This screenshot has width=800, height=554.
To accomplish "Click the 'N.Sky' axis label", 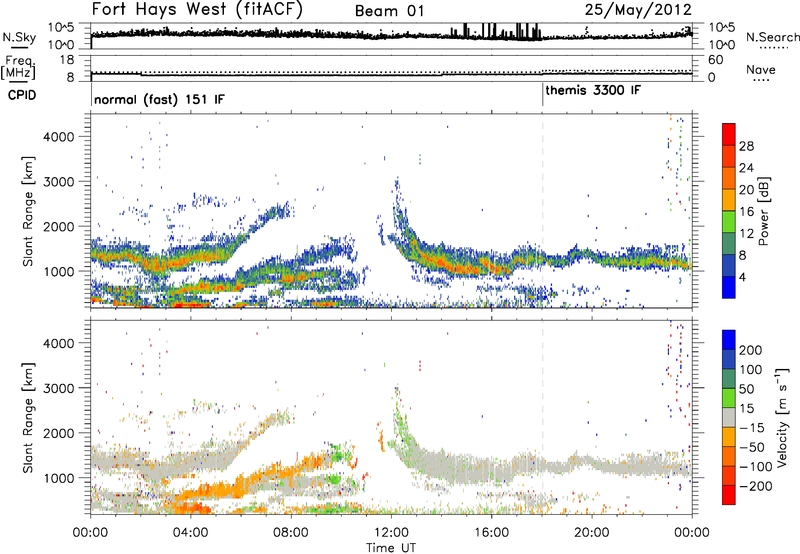I will pos(19,37).
